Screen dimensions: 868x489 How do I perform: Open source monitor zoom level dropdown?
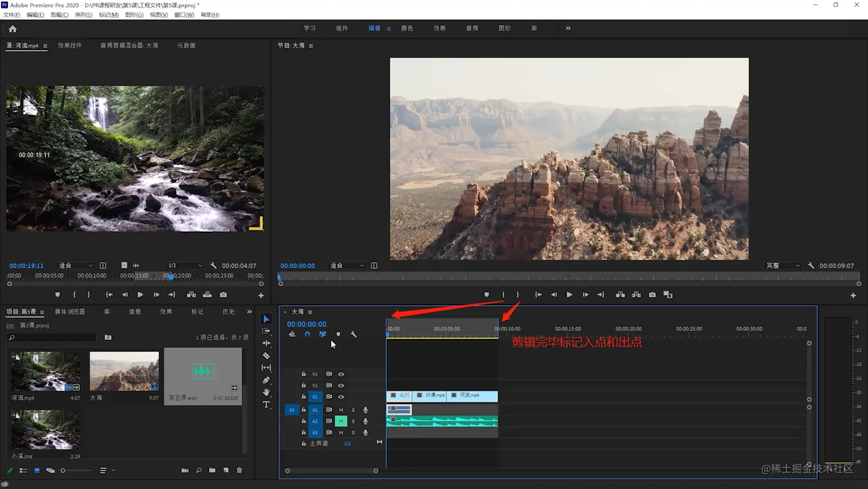(76, 265)
